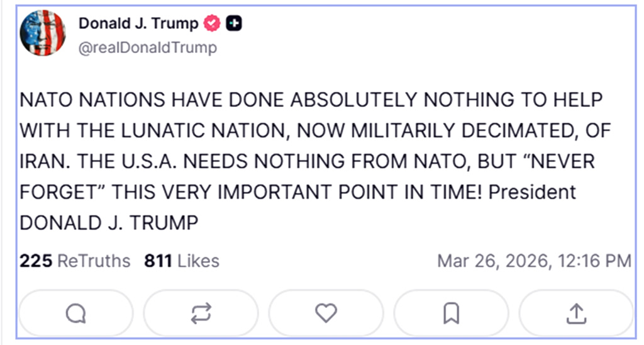Image resolution: width=644 pixels, height=345 pixels.
Task: Open the flag profile avatar
Action: [43, 33]
